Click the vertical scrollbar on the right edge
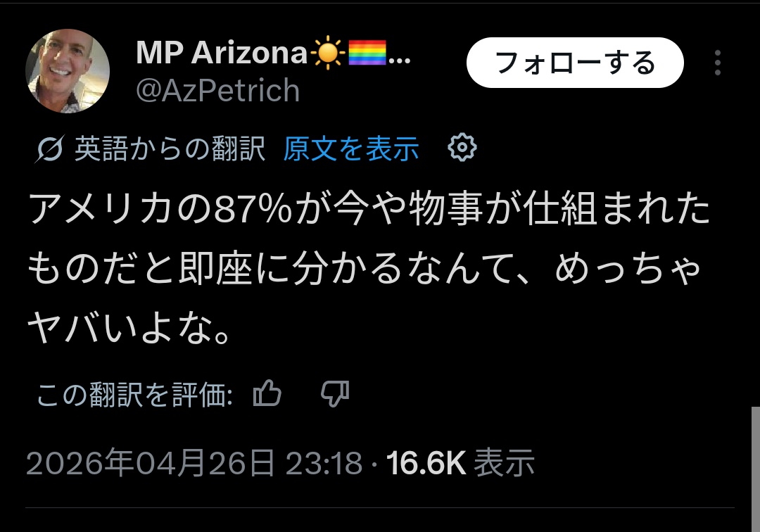 pyautogui.click(x=756, y=469)
